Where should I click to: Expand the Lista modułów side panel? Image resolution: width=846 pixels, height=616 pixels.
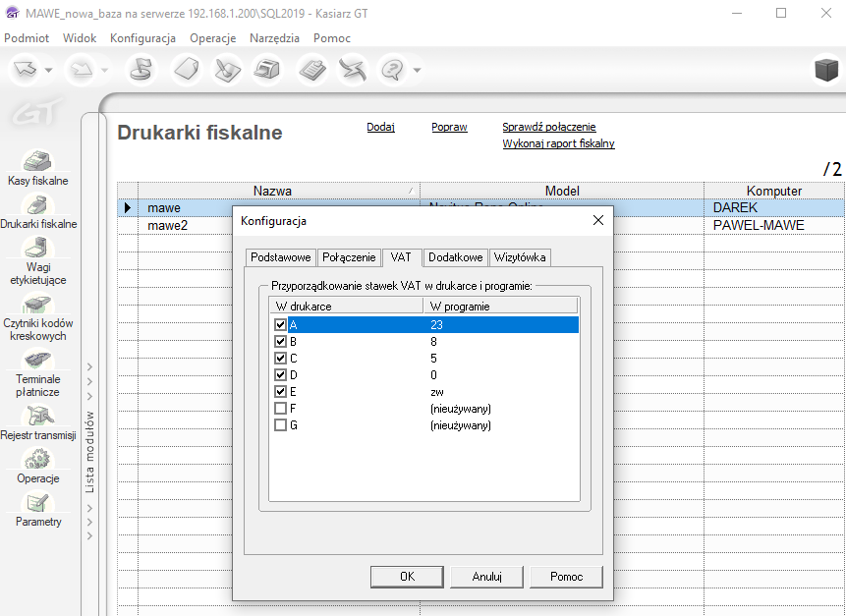pyautogui.click(x=89, y=452)
